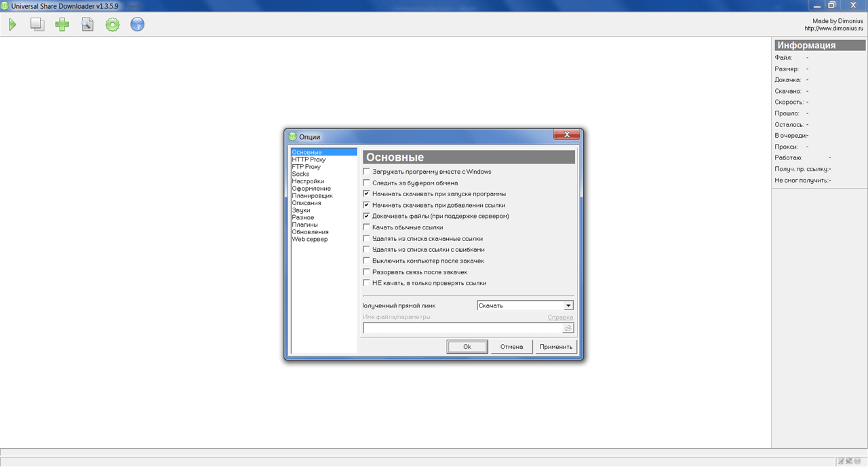This screenshot has height=467, width=868.
Task: Select Планировщик in the options list
Action: (x=312, y=195)
